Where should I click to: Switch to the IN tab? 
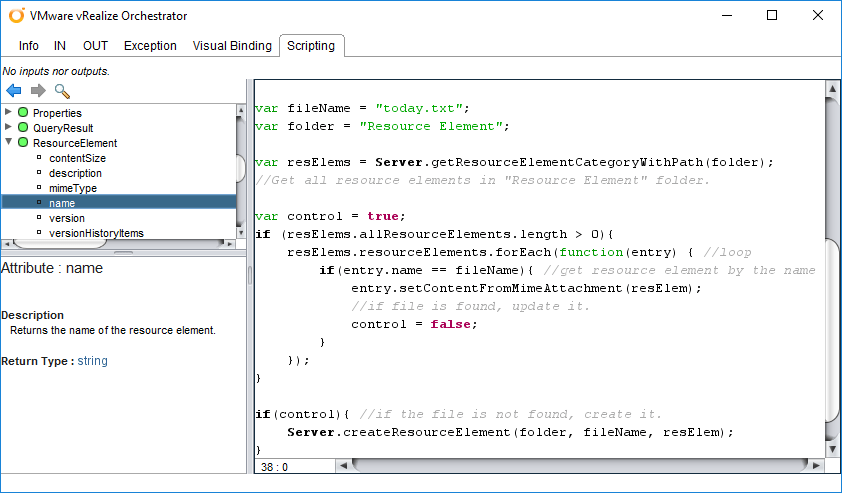point(60,46)
